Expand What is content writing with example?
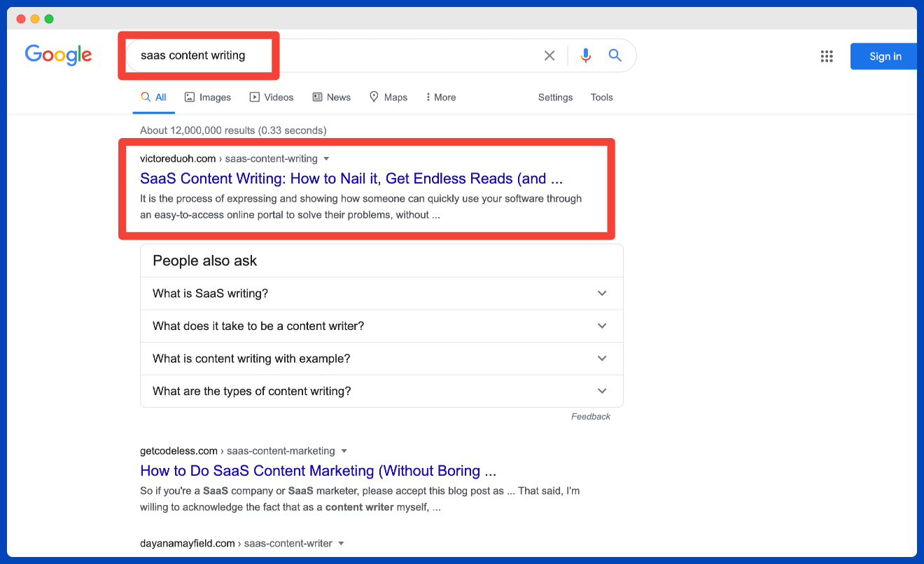This screenshot has width=924, height=564. click(381, 359)
